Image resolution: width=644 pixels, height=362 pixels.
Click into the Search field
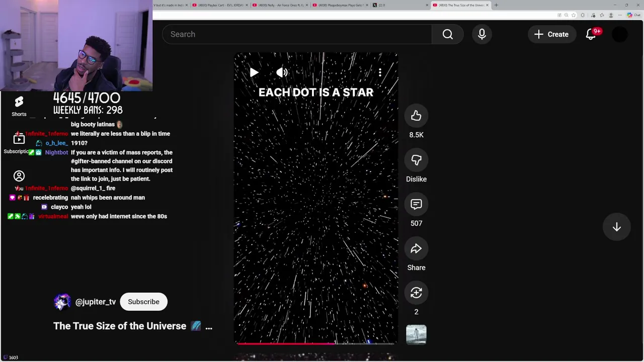point(297,34)
